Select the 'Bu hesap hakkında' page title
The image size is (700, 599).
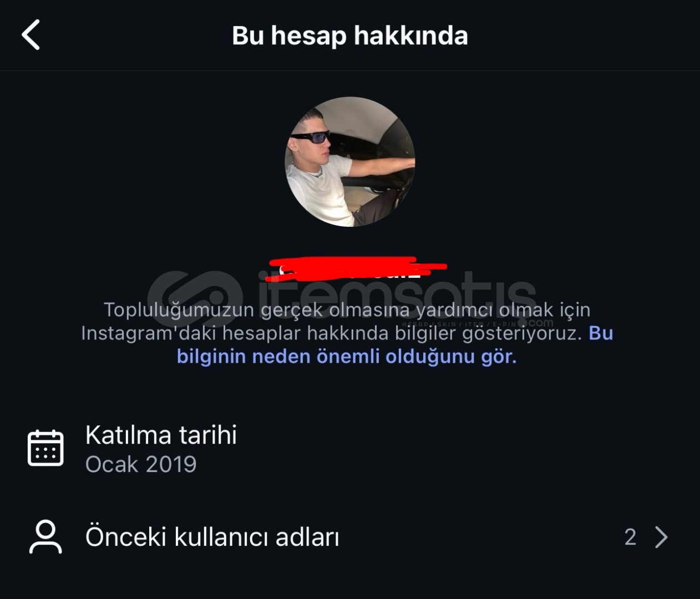coord(350,35)
